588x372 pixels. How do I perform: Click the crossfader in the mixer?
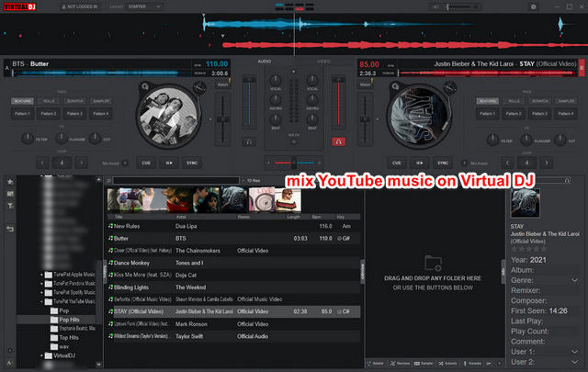(294, 163)
